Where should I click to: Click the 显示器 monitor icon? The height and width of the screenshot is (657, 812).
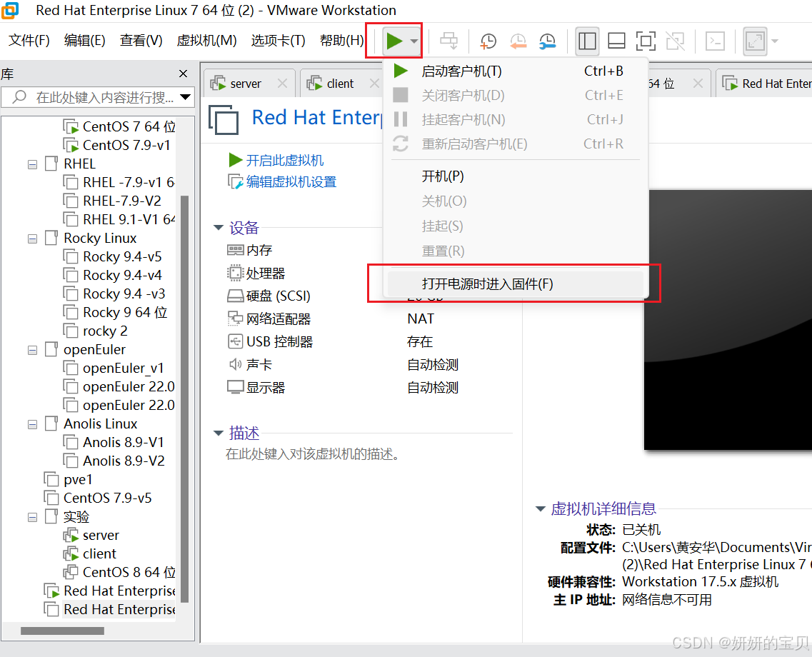coord(235,387)
